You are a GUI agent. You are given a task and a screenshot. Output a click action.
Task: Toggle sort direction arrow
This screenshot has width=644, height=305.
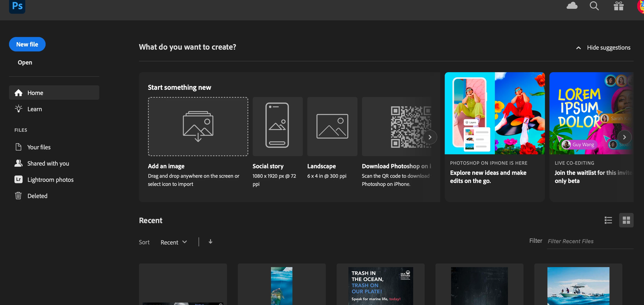pos(210,242)
